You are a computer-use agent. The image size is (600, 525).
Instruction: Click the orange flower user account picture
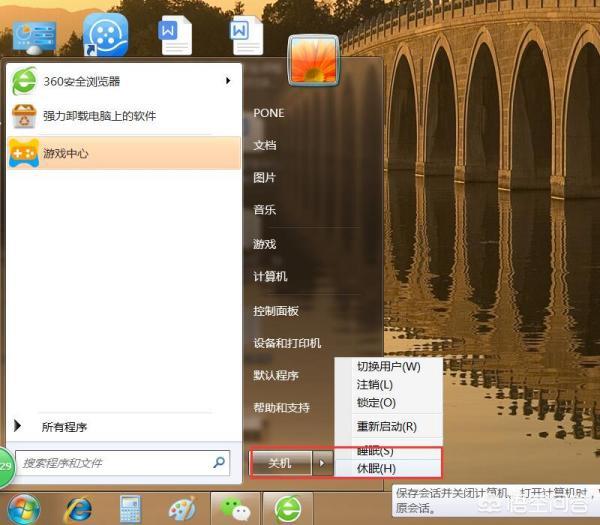pos(314,60)
